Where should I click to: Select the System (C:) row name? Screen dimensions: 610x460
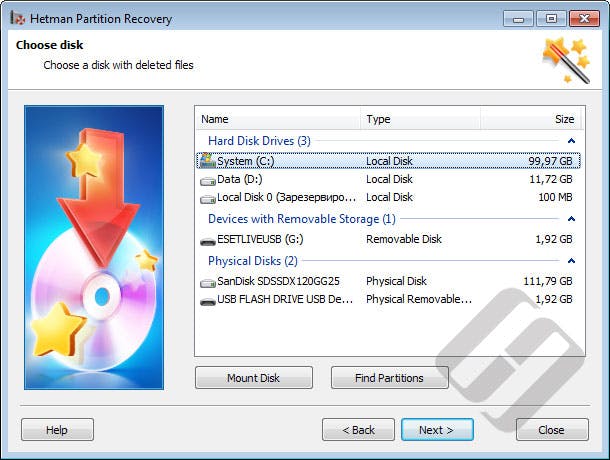(245, 161)
